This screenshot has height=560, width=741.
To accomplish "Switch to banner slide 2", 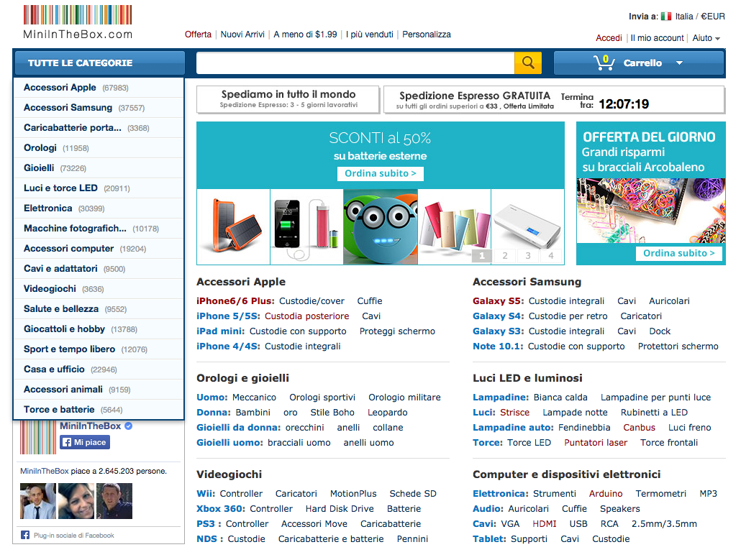I will pyautogui.click(x=505, y=255).
